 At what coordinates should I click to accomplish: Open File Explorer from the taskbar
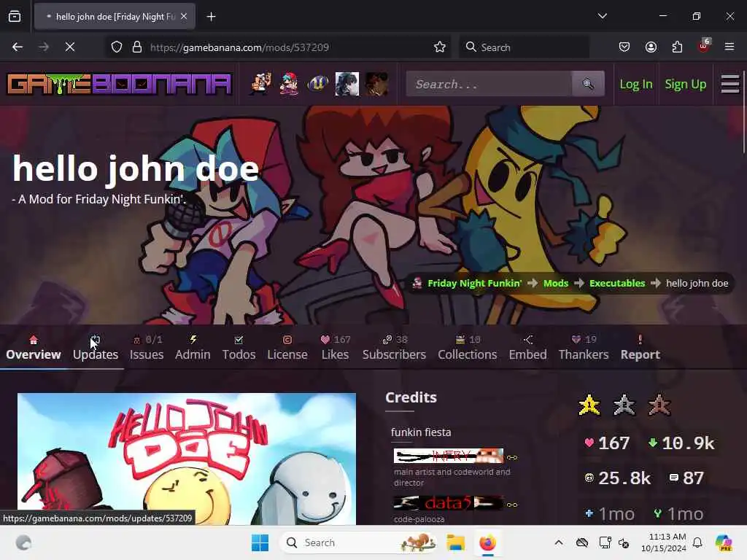(x=455, y=542)
